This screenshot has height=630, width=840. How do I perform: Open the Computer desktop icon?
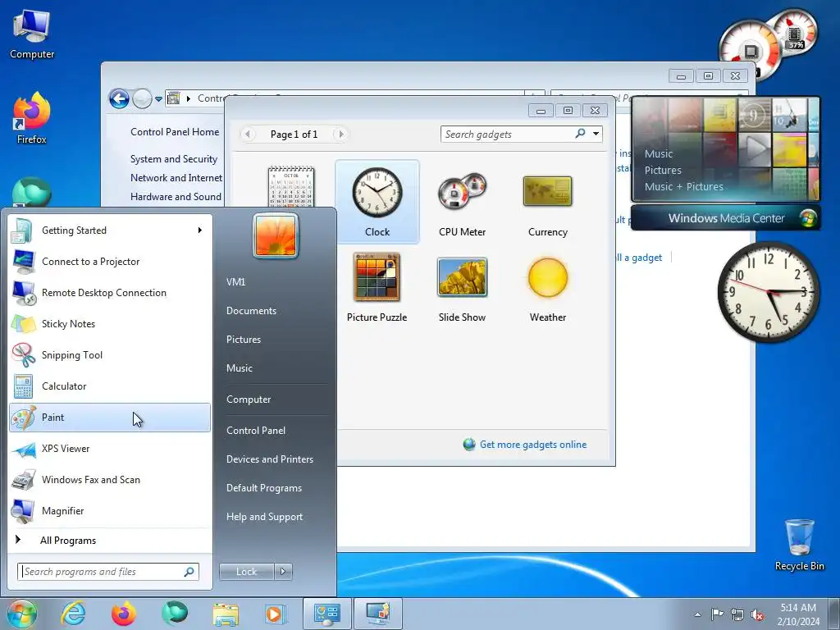32,34
